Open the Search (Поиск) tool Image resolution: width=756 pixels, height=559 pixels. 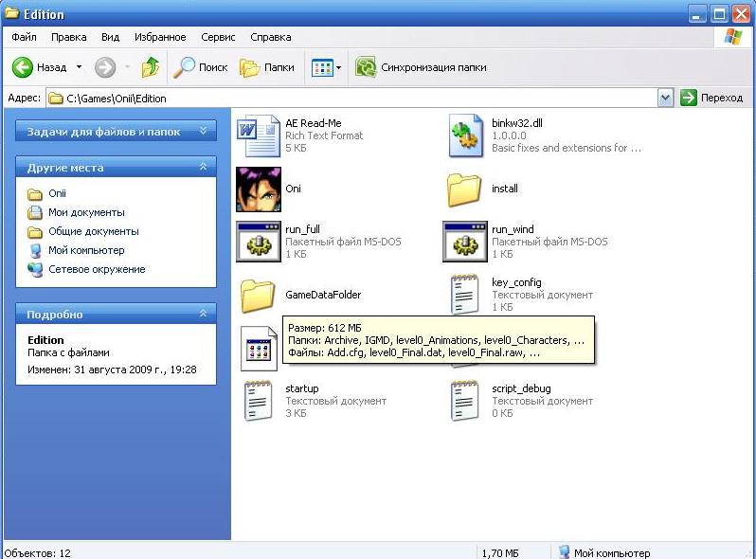click(201, 67)
